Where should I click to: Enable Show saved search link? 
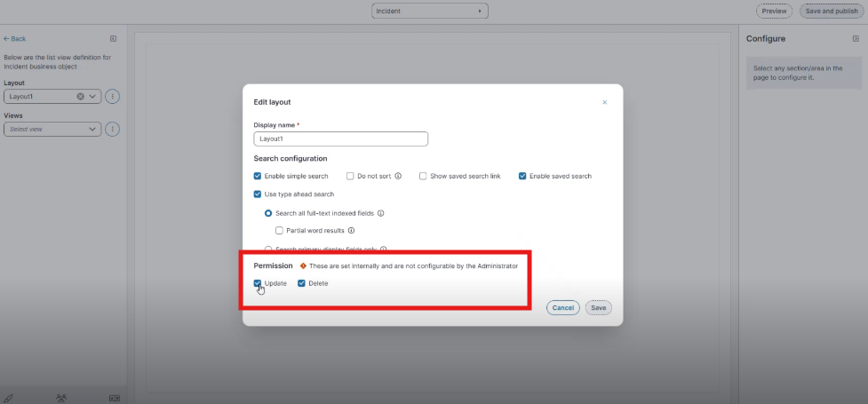(x=423, y=176)
